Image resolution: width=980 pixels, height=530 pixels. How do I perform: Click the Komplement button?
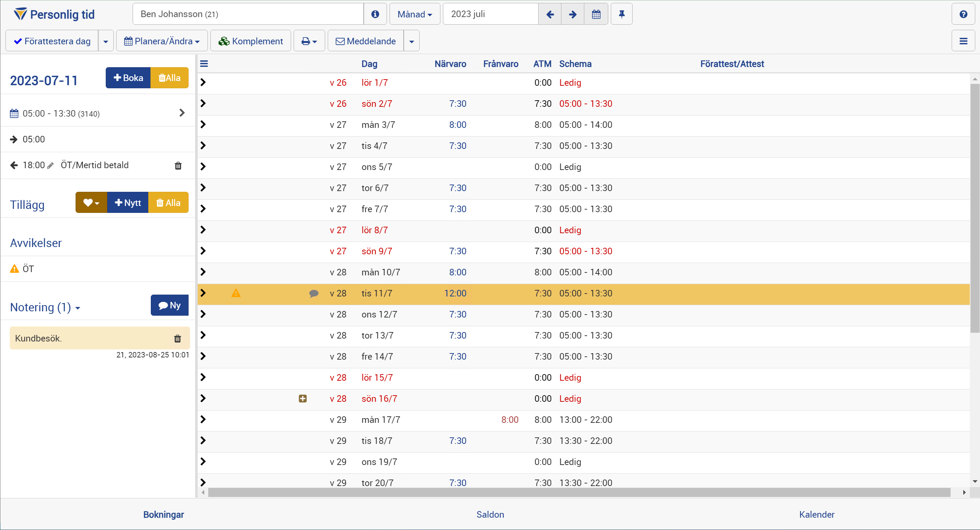coord(251,41)
